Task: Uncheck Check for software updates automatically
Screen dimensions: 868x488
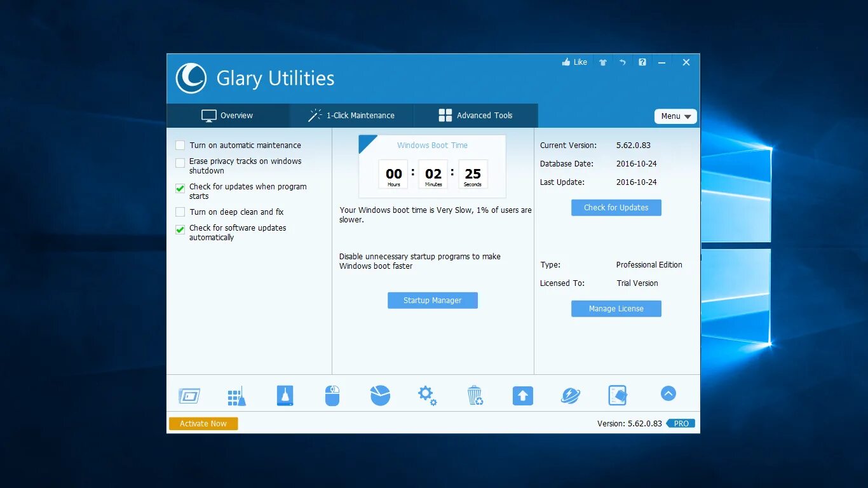Action: tap(180, 229)
